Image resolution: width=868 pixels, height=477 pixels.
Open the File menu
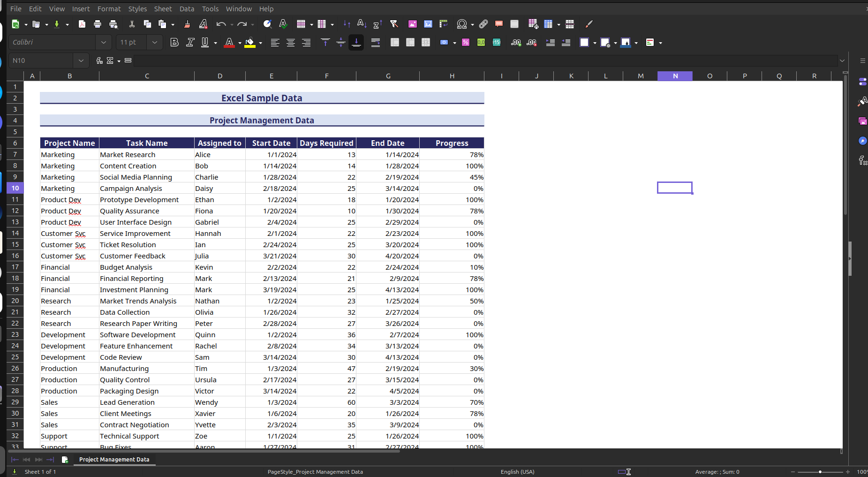(x=15, y=8)
